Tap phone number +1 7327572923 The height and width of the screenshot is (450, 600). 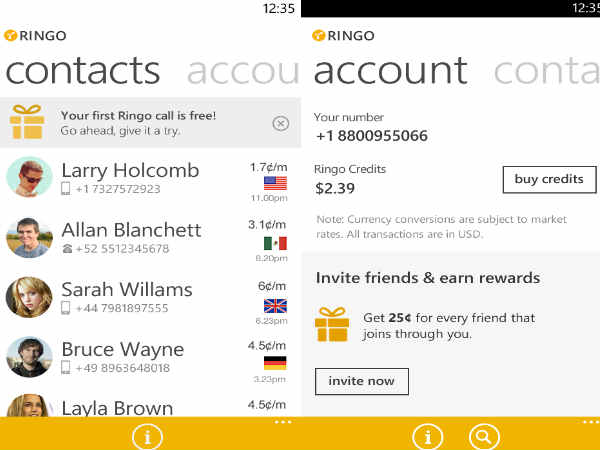click(x=118, y=189)
